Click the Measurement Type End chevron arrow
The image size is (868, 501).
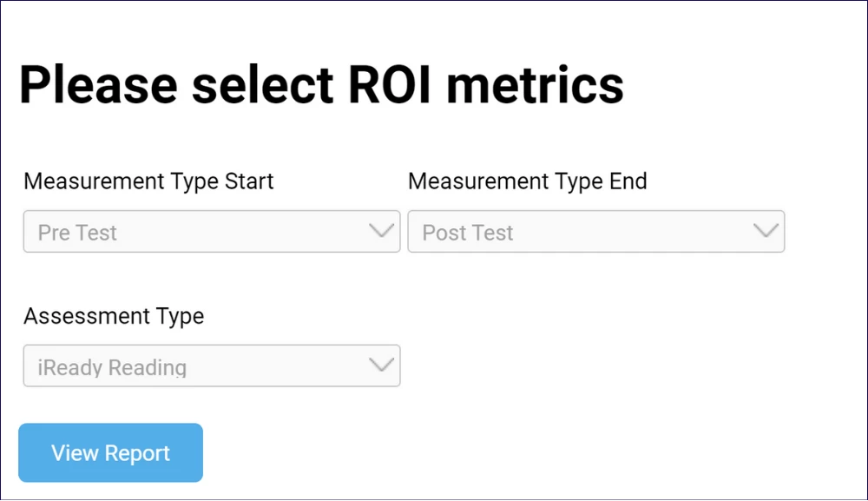coord(766,231)
